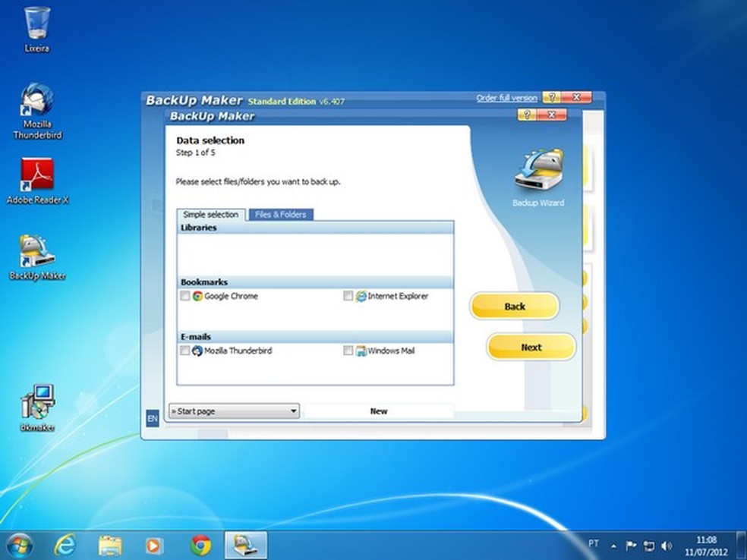747x560 pixels.
Task: Click the volume icon in system tray
Action: [x=666, y=546]
